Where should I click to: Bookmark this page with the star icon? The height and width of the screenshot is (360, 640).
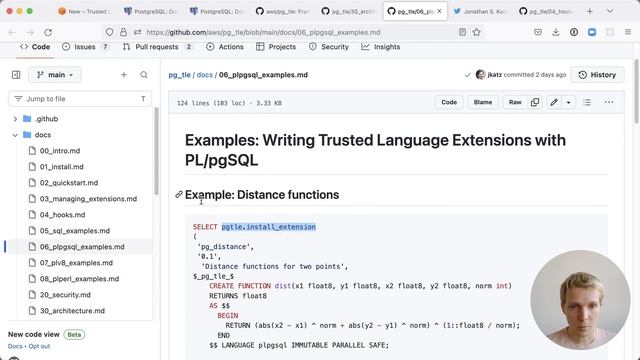[x=476, y=32]
